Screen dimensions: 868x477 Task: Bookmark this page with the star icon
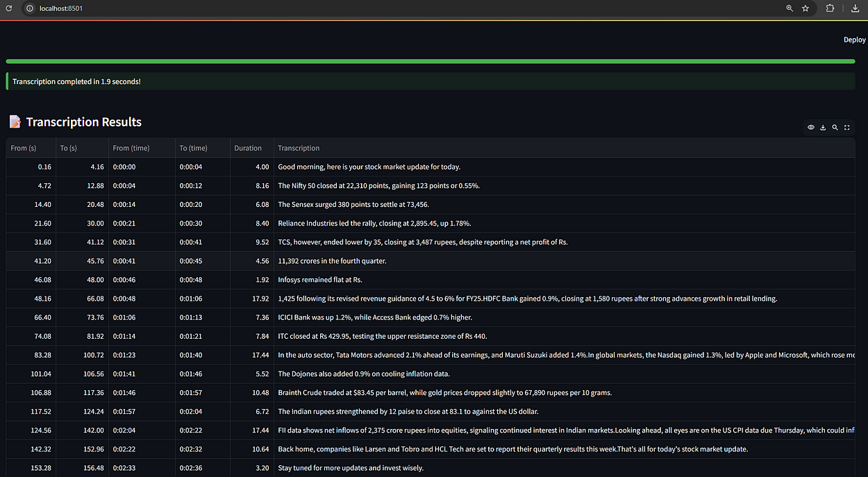click(806, 8)
